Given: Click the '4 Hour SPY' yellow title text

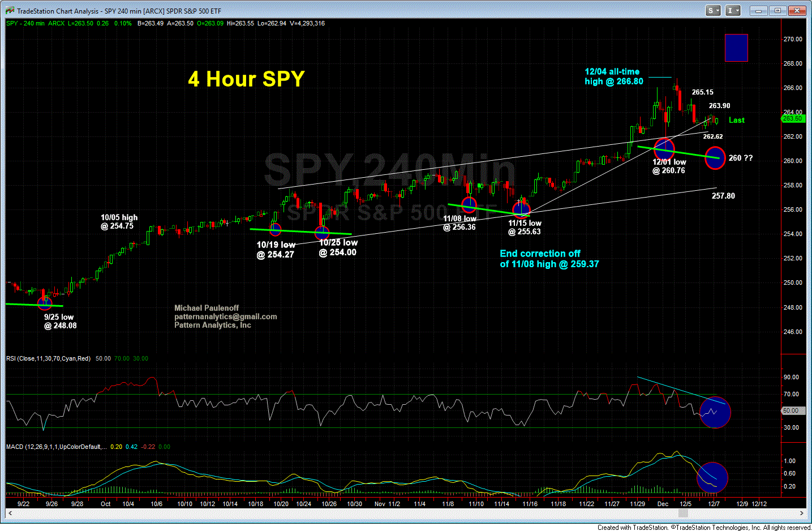Looking at the screenshot, I should point(246,79).
